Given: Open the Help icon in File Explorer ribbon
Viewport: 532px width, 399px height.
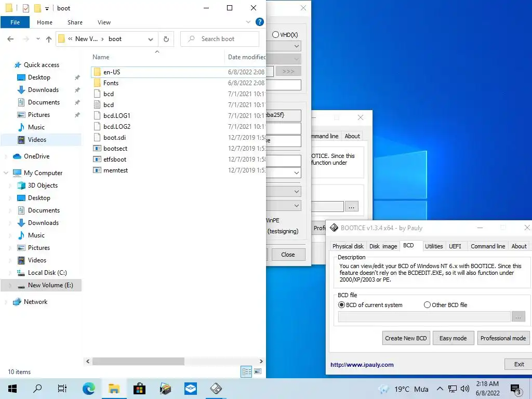Looking at the screenshot, I should 260,22.
